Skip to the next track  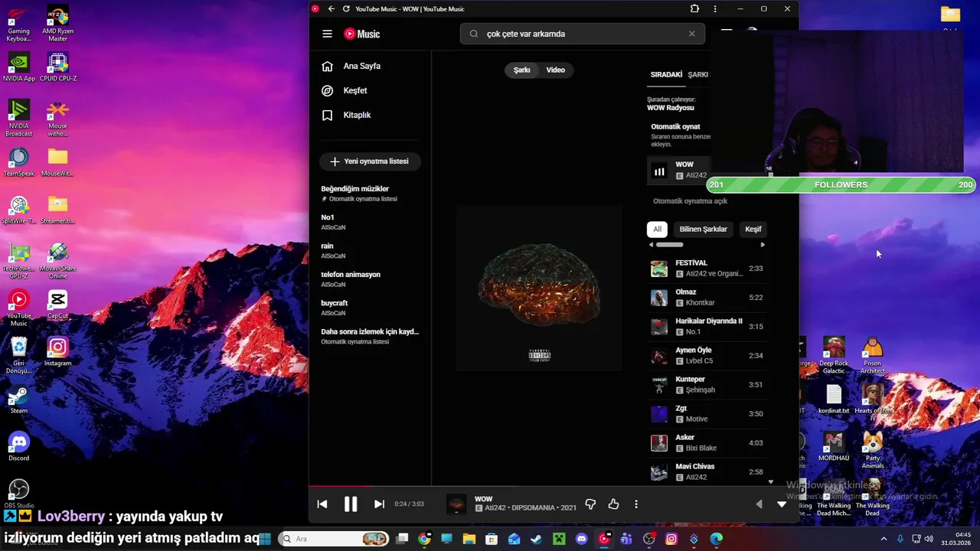(379, 504)
